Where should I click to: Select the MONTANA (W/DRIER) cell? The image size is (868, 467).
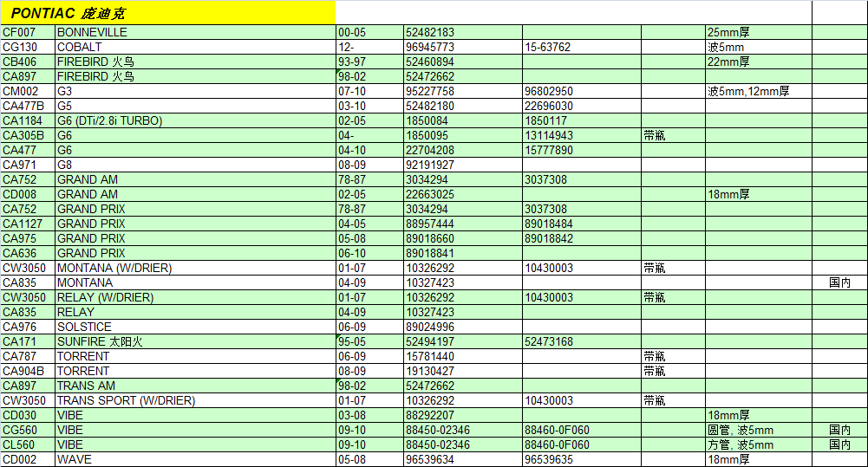click(x=195, y=268)
